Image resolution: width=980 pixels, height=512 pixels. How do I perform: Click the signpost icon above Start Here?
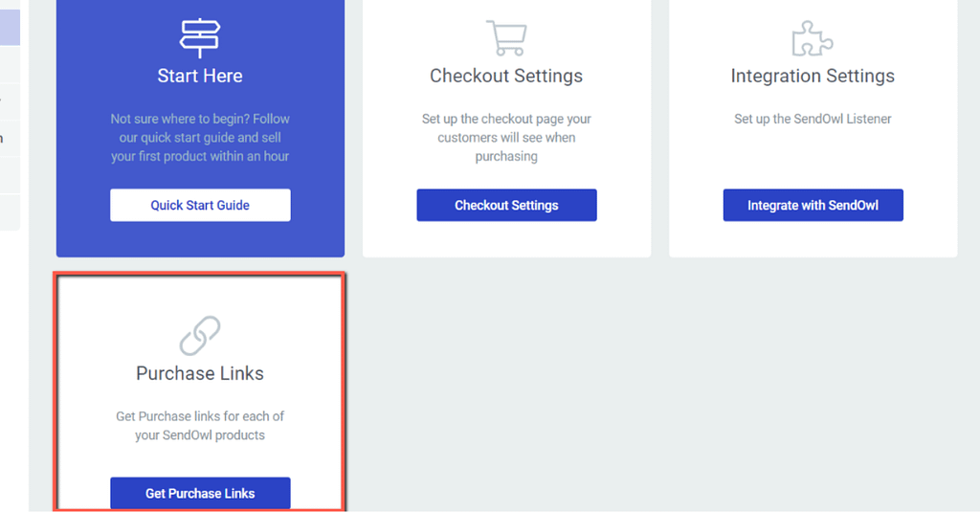point(200,38)
